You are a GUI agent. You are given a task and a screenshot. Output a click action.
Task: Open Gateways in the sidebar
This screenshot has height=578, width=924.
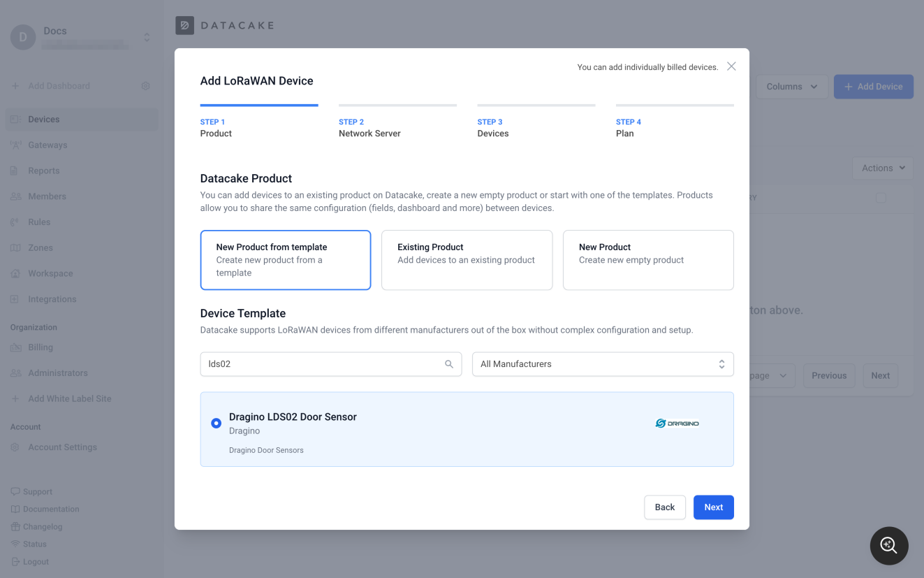pos(82,145)
